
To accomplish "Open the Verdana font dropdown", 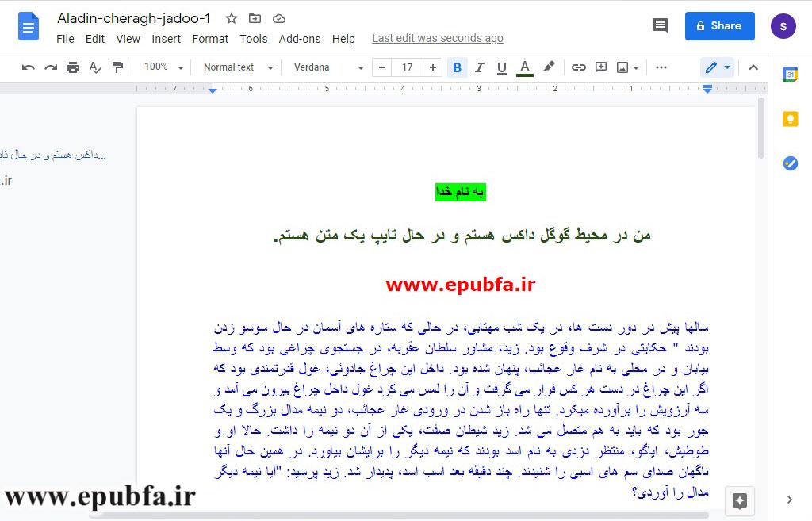I will pos(328,67).
